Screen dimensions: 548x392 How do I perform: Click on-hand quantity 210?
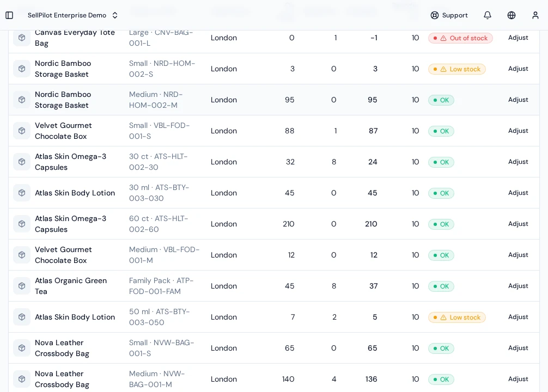(x=288, y=224)
